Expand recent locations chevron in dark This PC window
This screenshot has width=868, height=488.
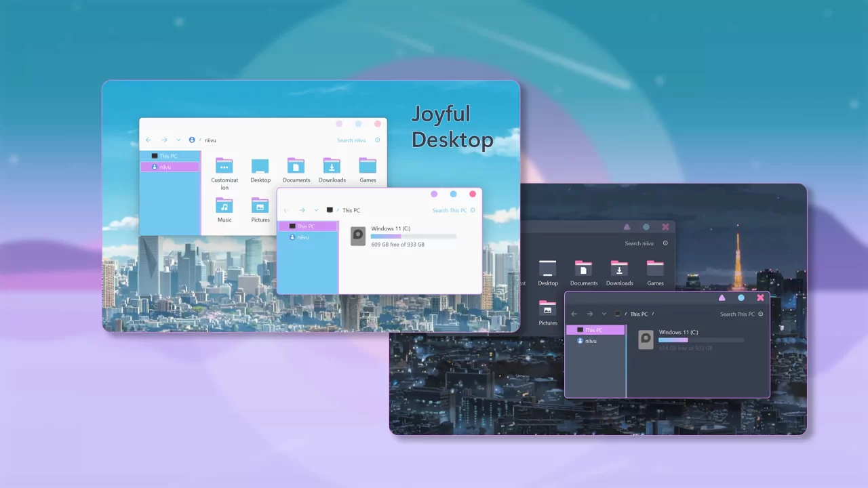click(x=604, y=314)
